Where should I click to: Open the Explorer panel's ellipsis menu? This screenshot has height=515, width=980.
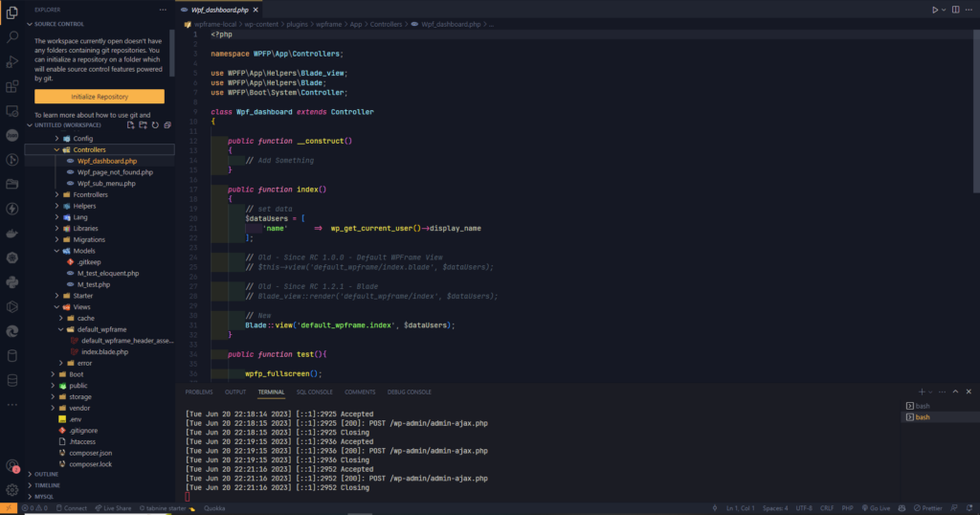click(163, 10)
